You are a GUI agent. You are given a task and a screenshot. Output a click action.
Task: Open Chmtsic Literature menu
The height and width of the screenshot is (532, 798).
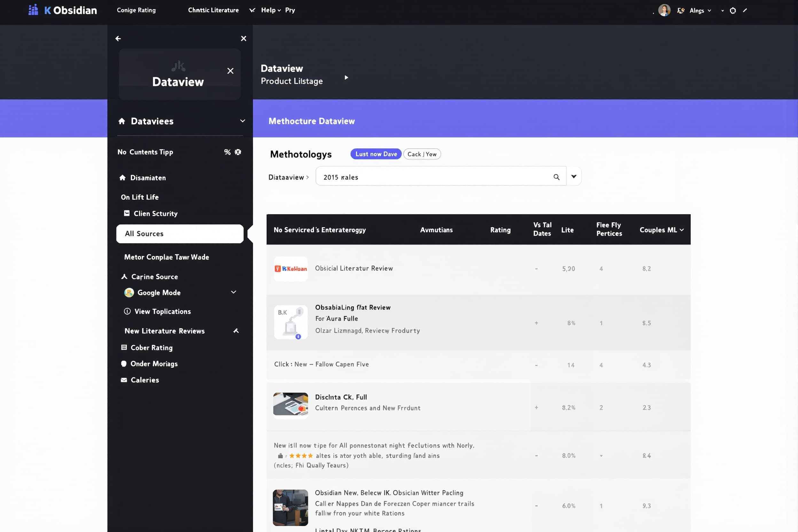214,10
